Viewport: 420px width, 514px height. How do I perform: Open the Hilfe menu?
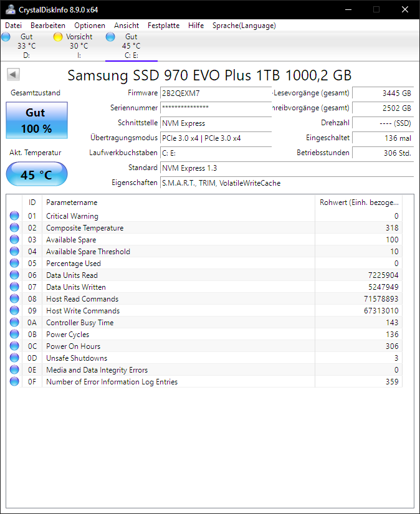pos(196,26)
